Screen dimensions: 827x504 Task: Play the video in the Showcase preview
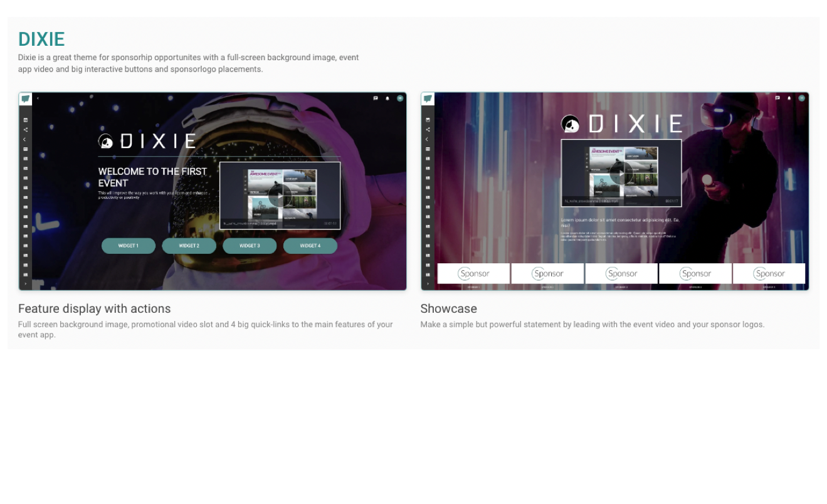click(x=621, y=173)
